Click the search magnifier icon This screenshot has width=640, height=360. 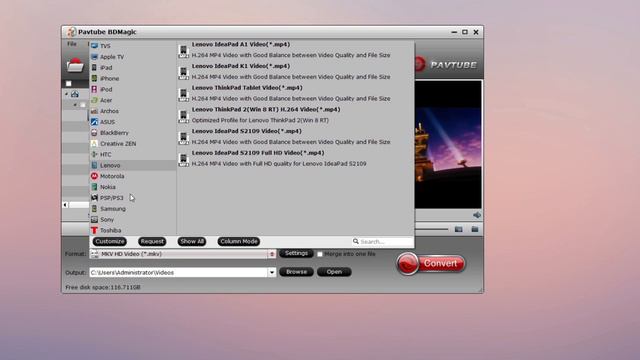[356, 241]
